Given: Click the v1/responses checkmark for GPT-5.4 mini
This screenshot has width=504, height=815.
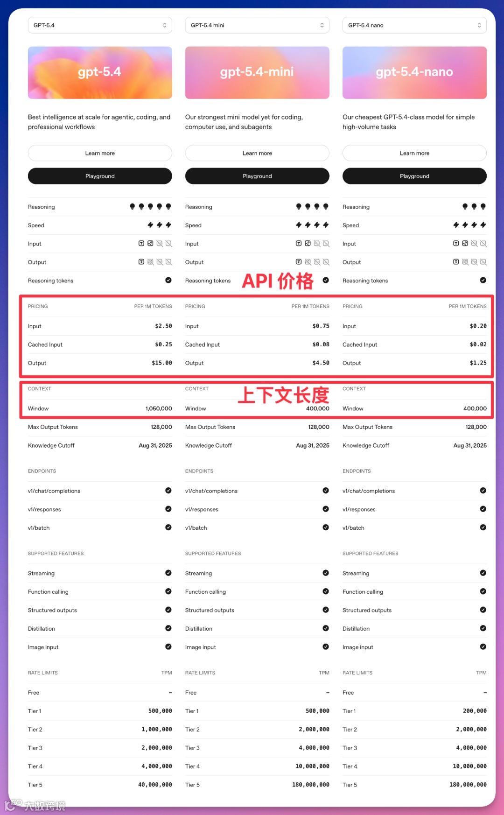Looking at the screenshot, I should [326, 509].
